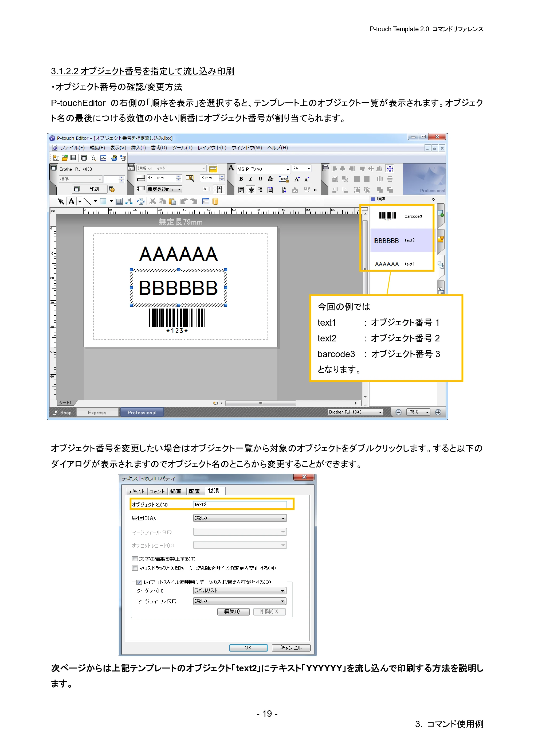Click the print preview magnifier icon
The image size is (534, 756).
pos(93,158)
